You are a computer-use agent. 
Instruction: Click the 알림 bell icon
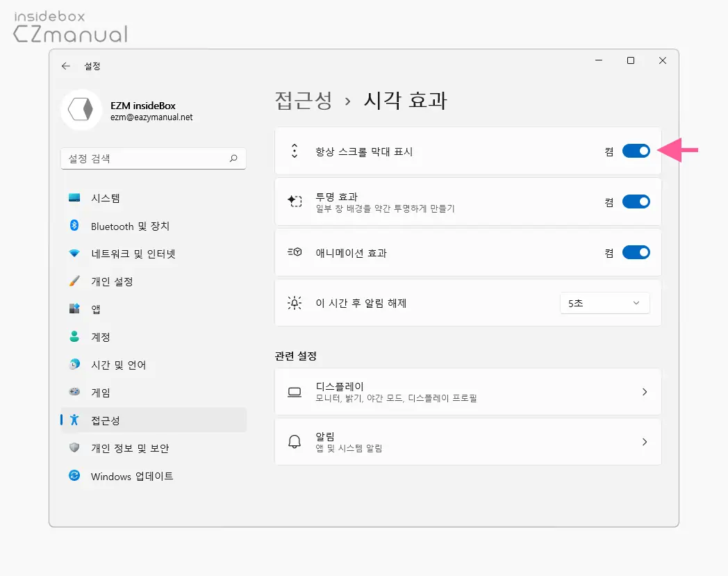click(x=295, y=441)
